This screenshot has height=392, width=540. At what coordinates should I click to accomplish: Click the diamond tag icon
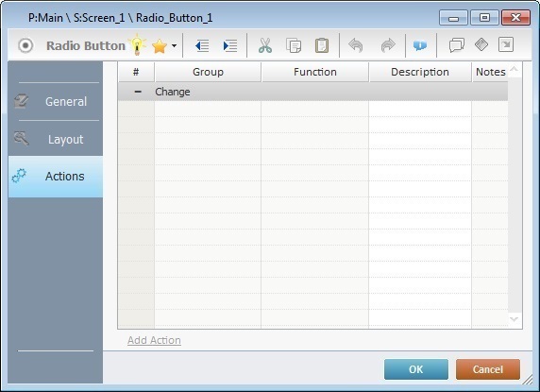pyautogui.click(x=481, y=44)
